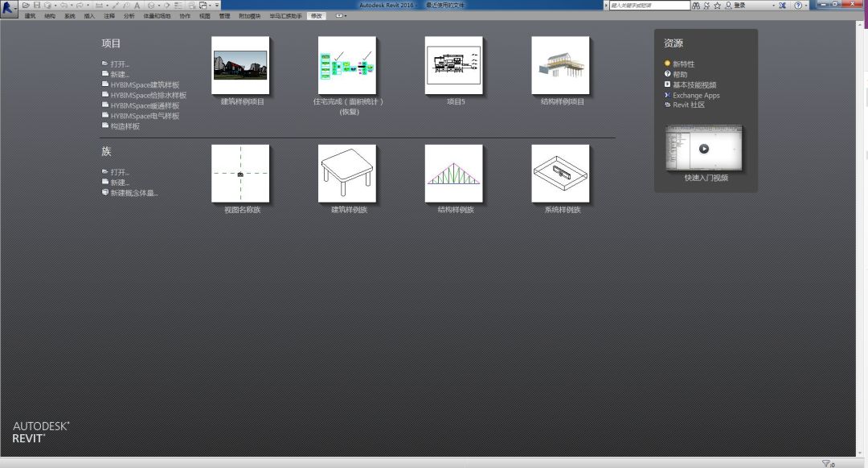Click the Save disk icon in quick access toolbar
This screenshot has width=868, height=468.
pyautogui.click(x=37, y=5)
